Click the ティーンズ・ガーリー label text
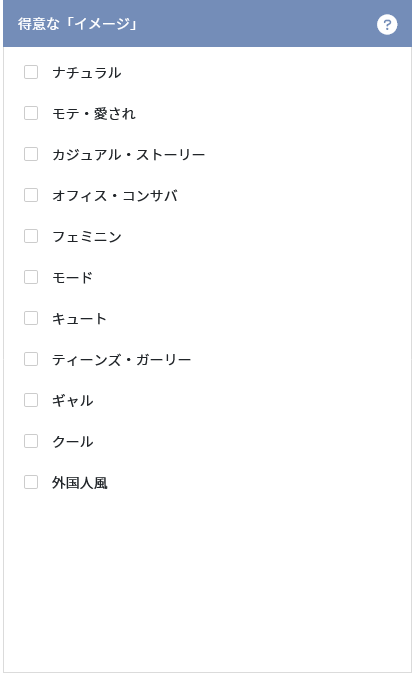415x680 pixels. 121,360
